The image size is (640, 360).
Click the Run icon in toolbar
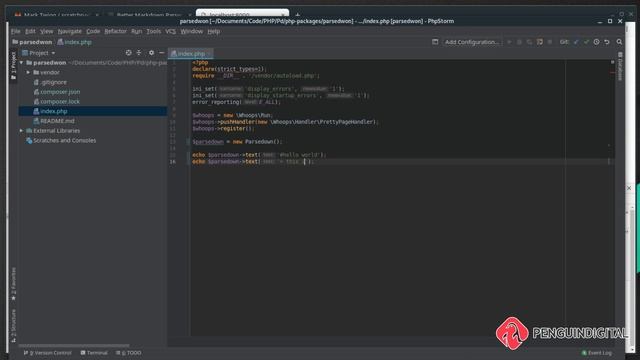[509, 42]
